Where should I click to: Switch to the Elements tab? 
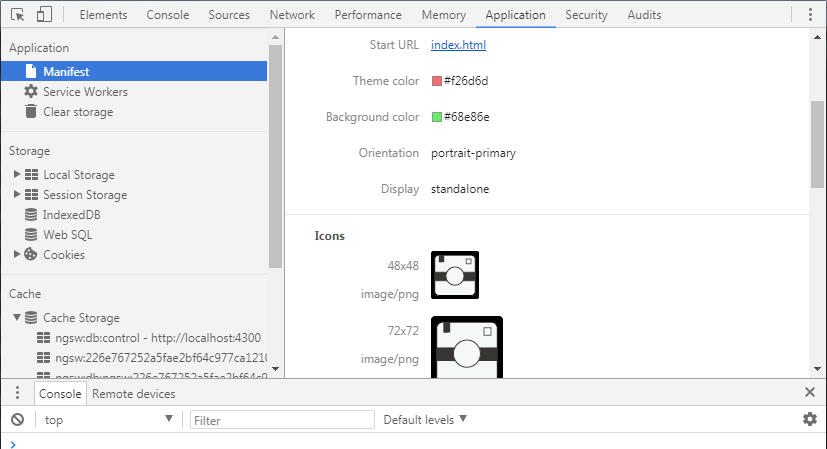click(x=103, y=15)
